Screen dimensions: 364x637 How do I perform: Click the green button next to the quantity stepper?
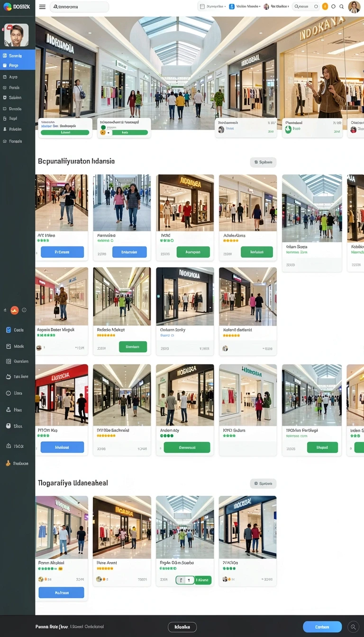[x=203, y=580]
